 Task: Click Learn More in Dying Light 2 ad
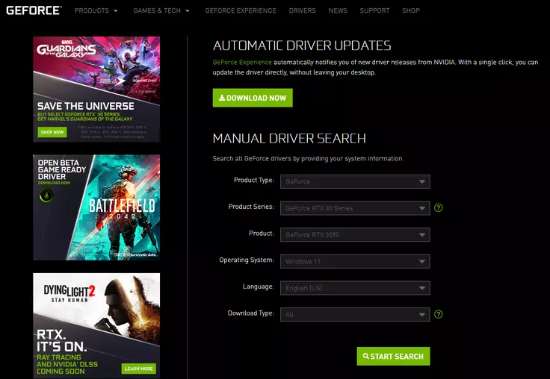pos(139,369)
